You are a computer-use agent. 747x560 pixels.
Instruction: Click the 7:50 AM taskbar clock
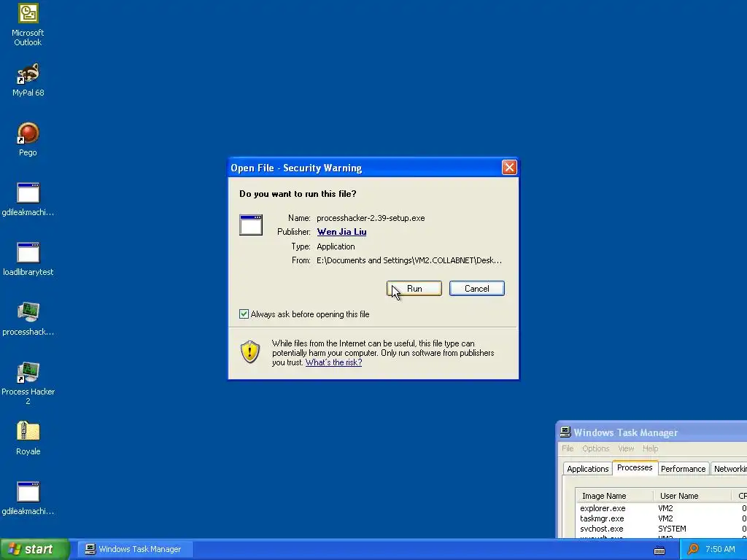pyautogui.click(x=720, y=549)
